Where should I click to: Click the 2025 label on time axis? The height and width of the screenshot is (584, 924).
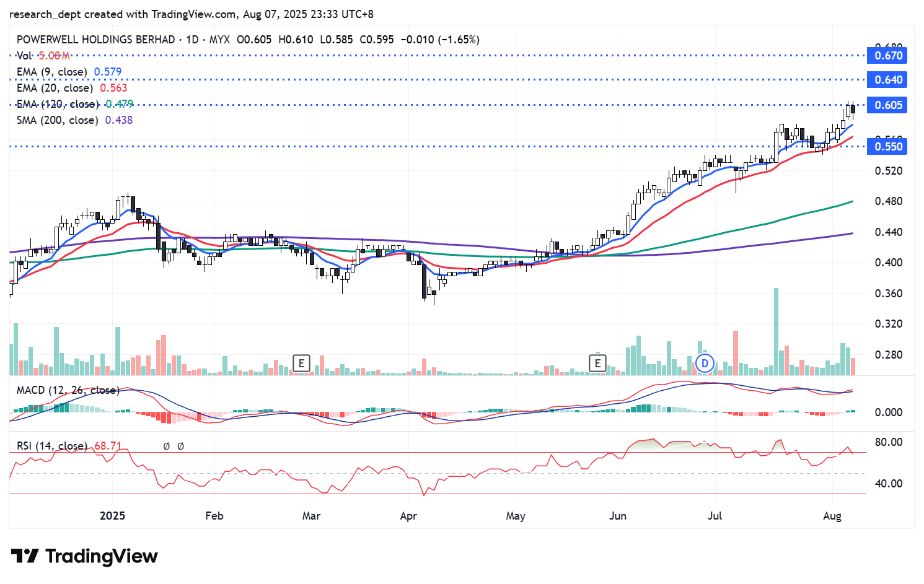click(113, 516)
